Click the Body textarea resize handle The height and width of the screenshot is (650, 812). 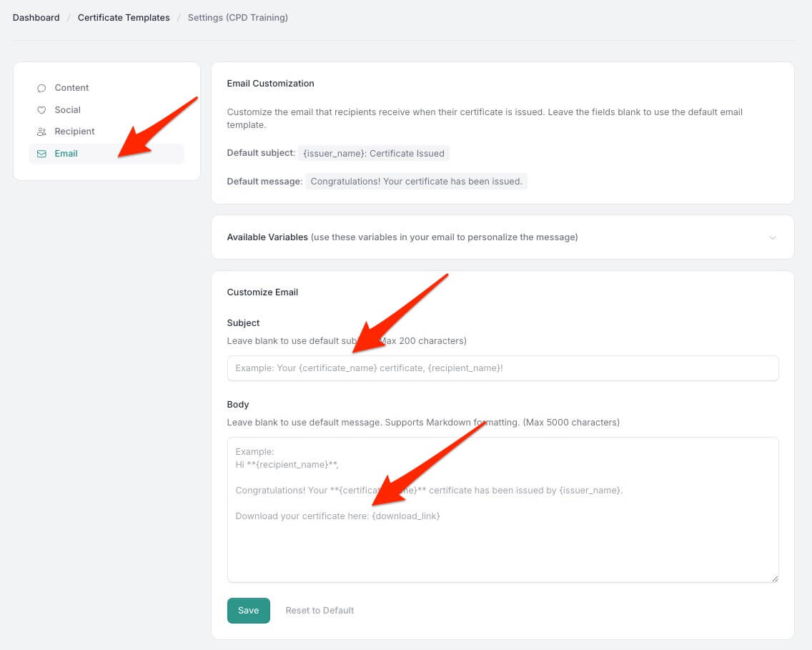(774, 578)
